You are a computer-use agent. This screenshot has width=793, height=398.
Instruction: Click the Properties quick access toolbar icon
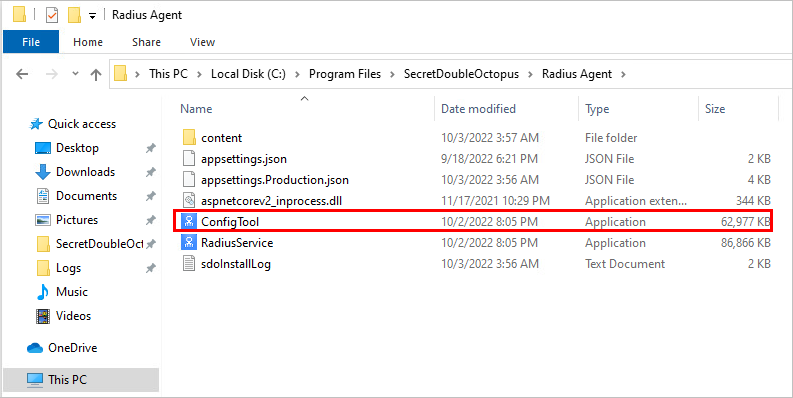pyautogui.click(x=52, y=15)
